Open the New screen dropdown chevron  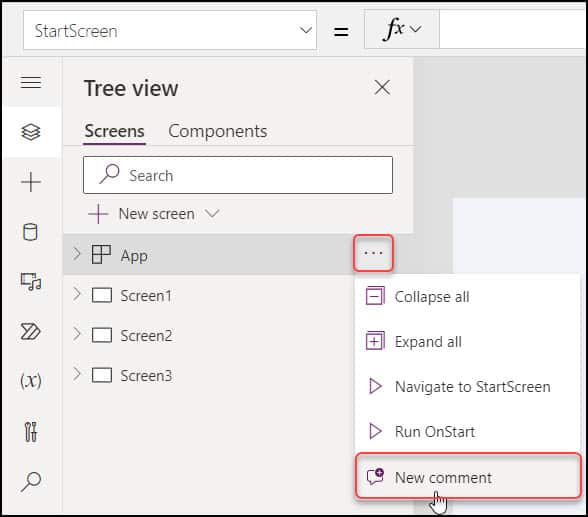212,214
